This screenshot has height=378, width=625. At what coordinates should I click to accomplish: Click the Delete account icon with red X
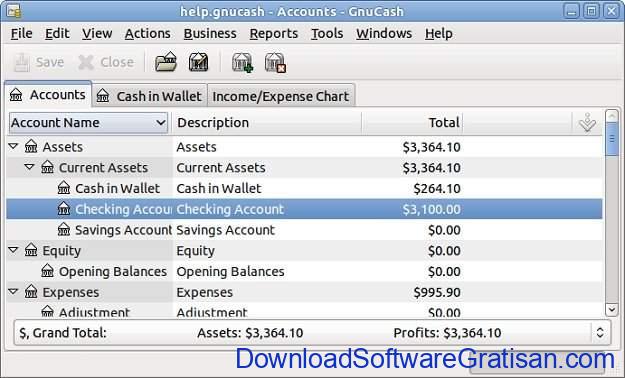tap(275, 63)
